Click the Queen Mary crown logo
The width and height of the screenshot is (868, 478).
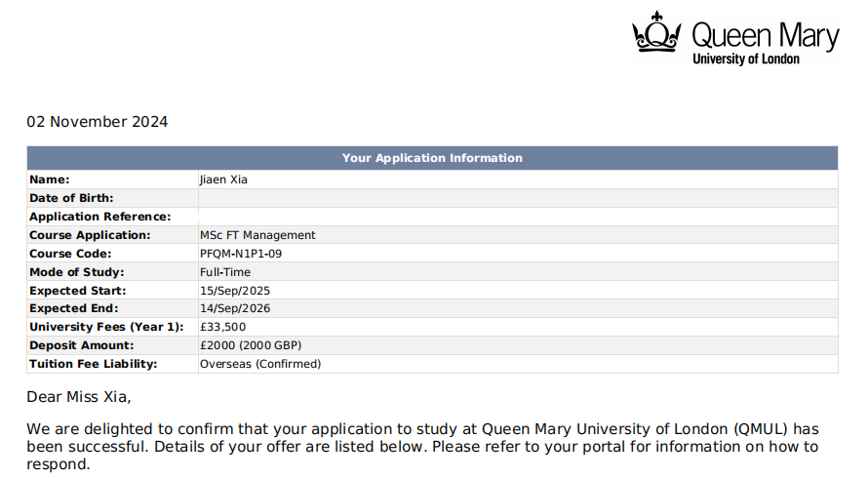pos(656,36)
